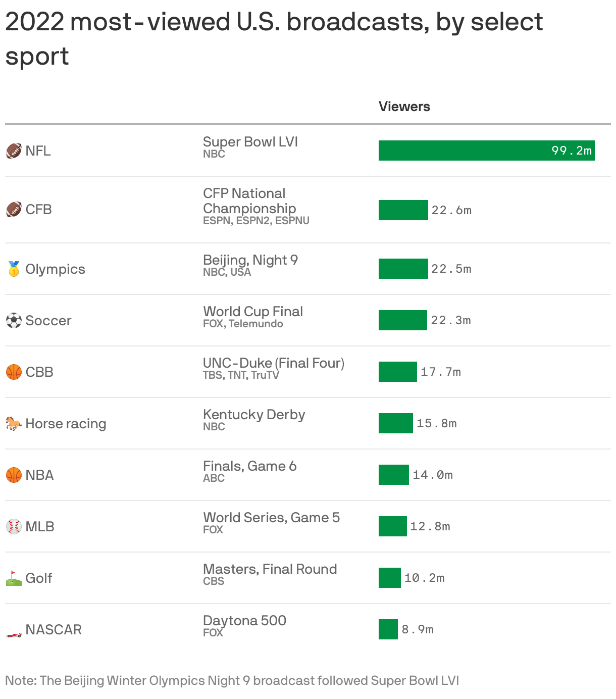
Task: Click the Super Bowl LVI 99.2m bar
Action: coord(486,151)
